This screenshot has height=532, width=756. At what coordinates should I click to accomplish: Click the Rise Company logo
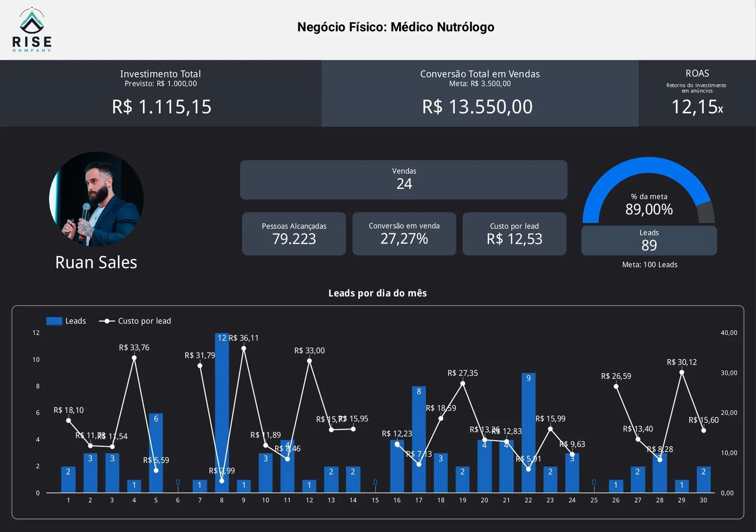[32, 30]
